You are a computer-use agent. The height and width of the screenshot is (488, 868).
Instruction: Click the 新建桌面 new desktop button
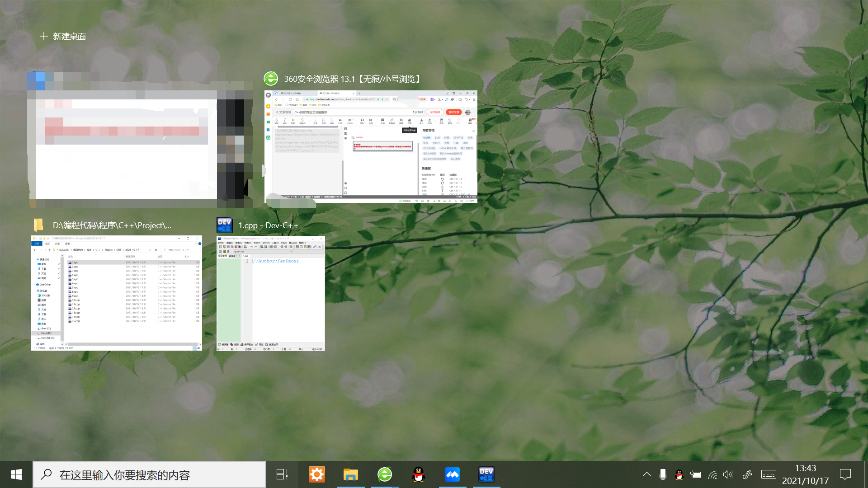coord(62,36)
